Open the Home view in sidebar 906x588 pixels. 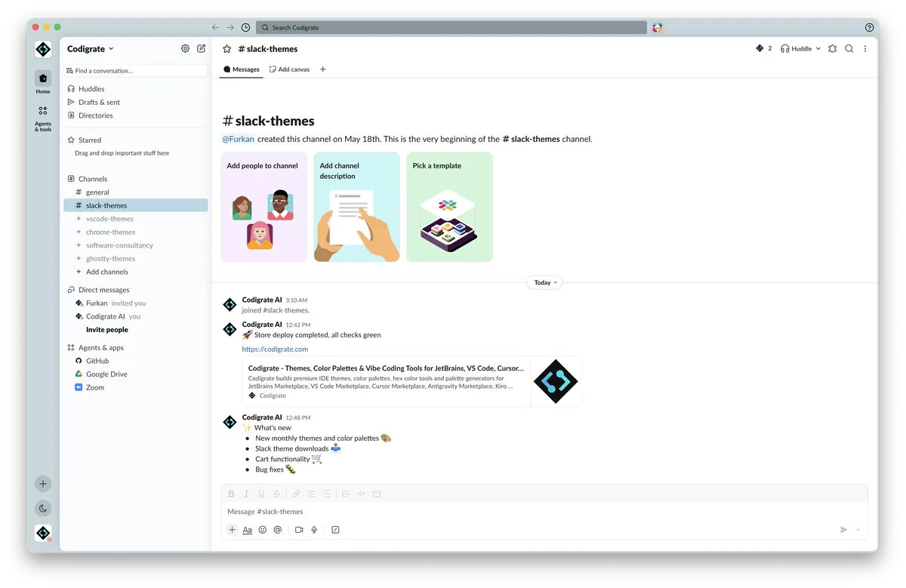(43, 82)
